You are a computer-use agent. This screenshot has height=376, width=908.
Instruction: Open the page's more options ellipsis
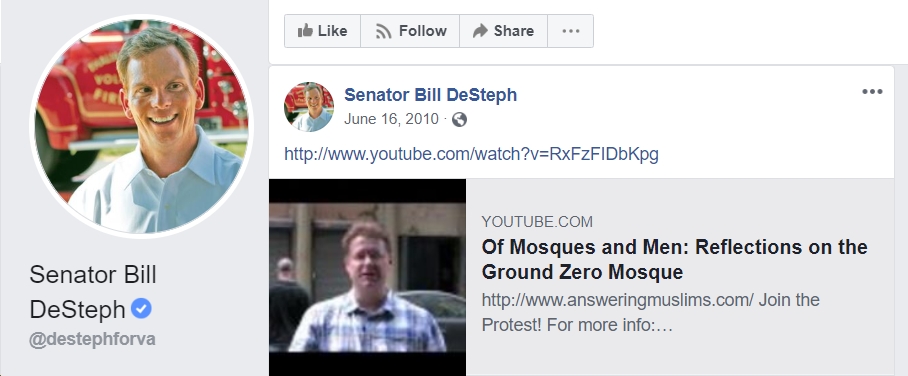pyautogui.click(x=570, y=31)
